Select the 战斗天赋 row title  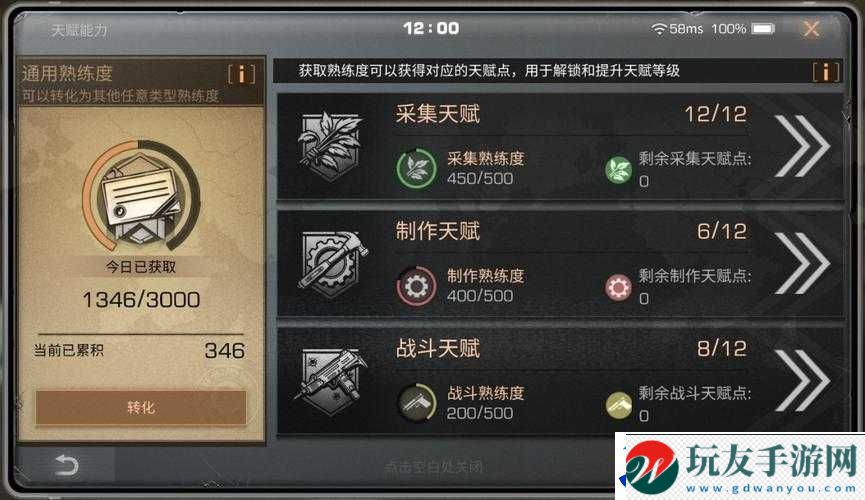click(x=437, y=348)
